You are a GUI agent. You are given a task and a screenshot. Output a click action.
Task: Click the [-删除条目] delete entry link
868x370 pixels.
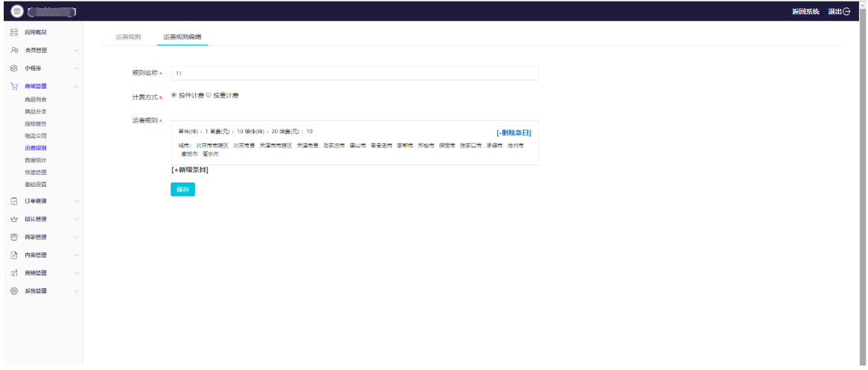pyautogui.click(x=513, y=133)
